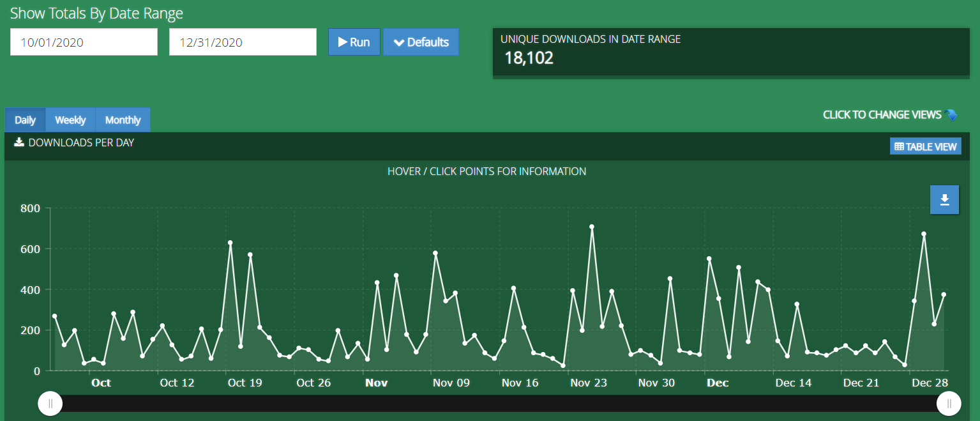Screen dimensions: 980x421
Task: Click the end date field showing 12/31/2020
Action: [x=243, y=42]
